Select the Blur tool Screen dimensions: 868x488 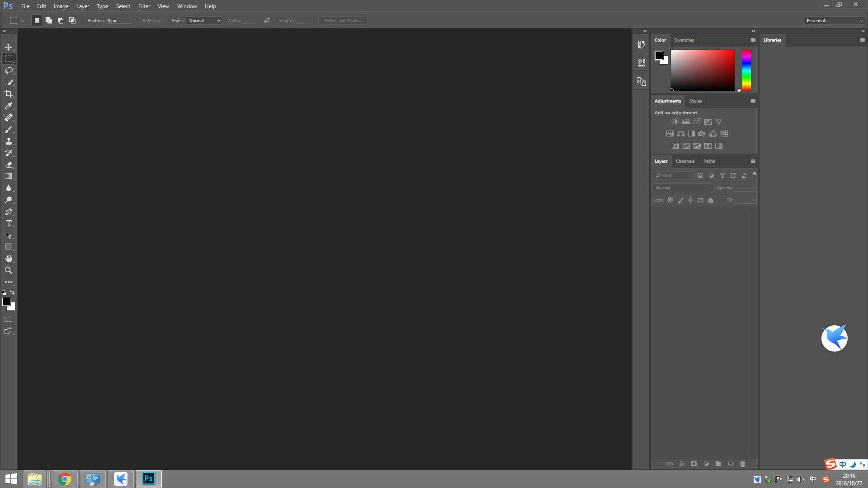click(x=9, y=188)
